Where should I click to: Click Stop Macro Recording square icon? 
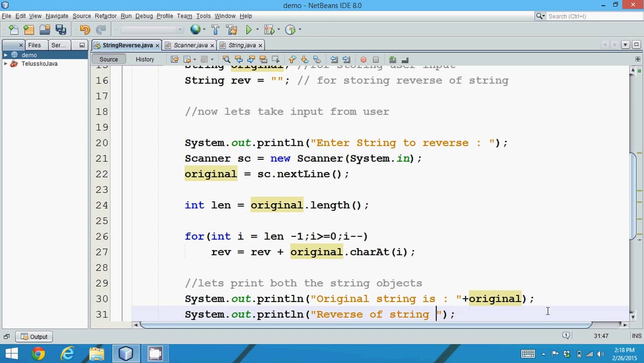tap(376, 59)
